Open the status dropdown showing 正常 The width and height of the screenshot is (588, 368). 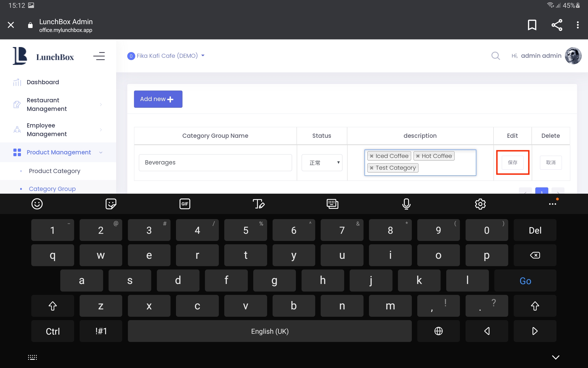(x=322, y=163)
